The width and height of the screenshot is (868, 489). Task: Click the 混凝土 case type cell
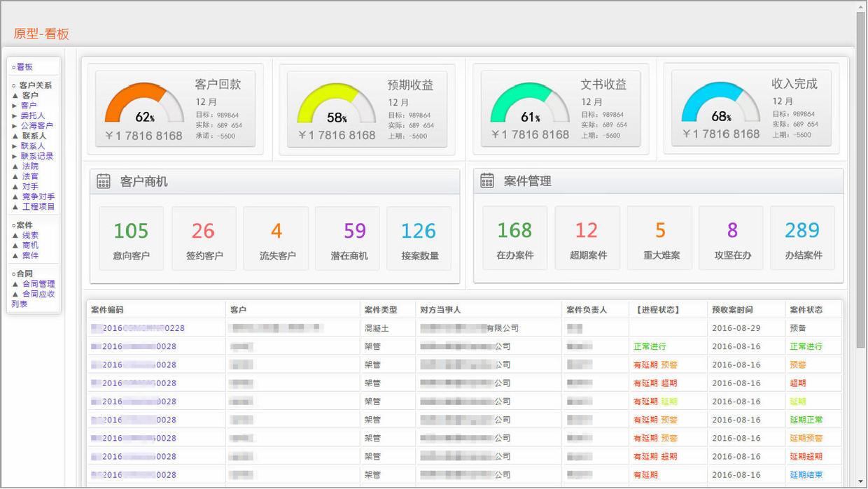click(x=377, y=328)
